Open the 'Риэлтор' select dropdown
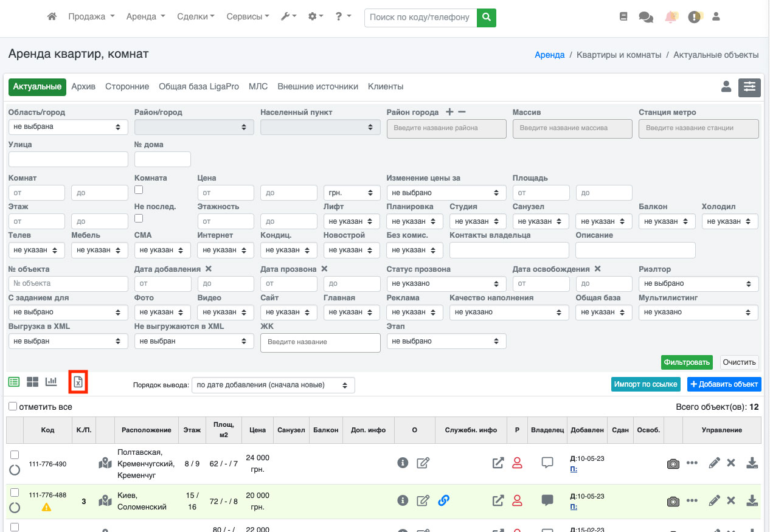Viewport: 770px width, 532px height. [x=699, y=283]
